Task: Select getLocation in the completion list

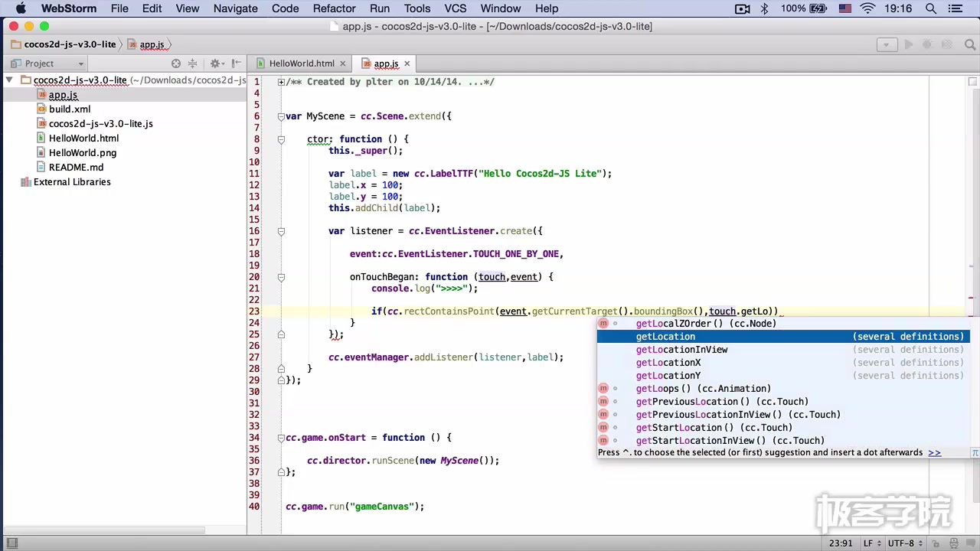Action: click(783, 337)
